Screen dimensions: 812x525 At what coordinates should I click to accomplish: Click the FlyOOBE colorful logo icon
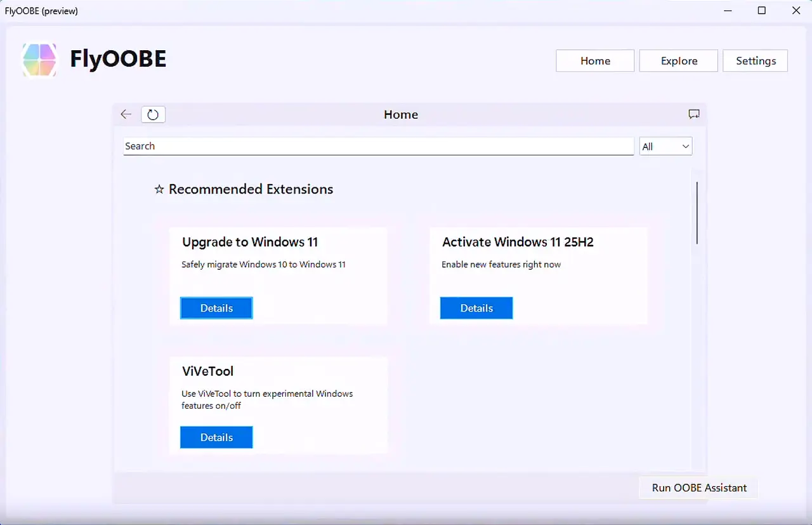click(39, 60)
